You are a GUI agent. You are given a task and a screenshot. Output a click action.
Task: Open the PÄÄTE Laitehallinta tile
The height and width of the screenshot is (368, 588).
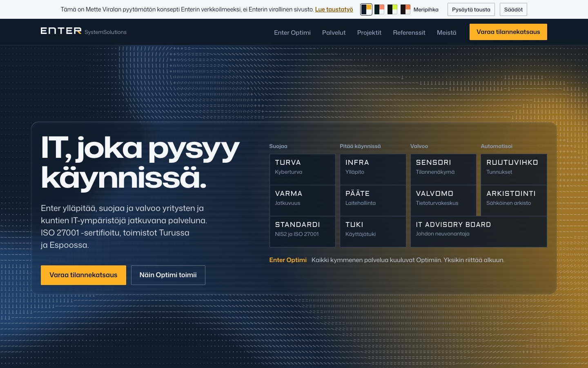point(373,200)
